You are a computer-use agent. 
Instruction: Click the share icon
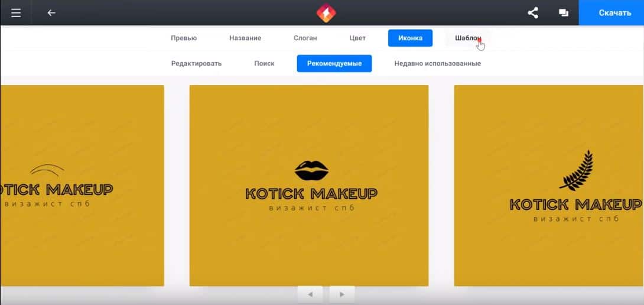533,12
